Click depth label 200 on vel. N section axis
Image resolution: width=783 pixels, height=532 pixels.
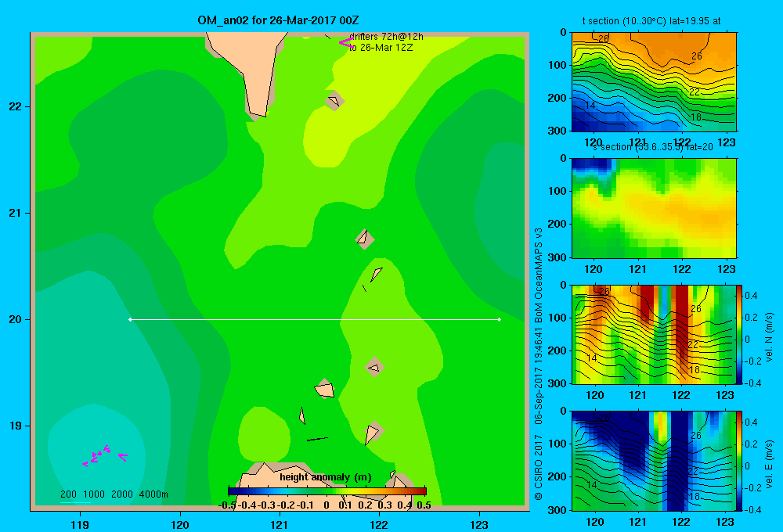557,350
